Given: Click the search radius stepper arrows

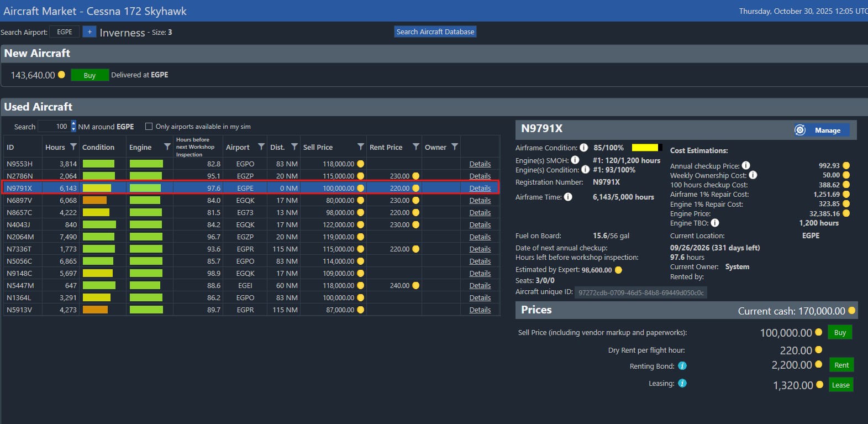Looking at the screenshot, I should coord(73,127).
